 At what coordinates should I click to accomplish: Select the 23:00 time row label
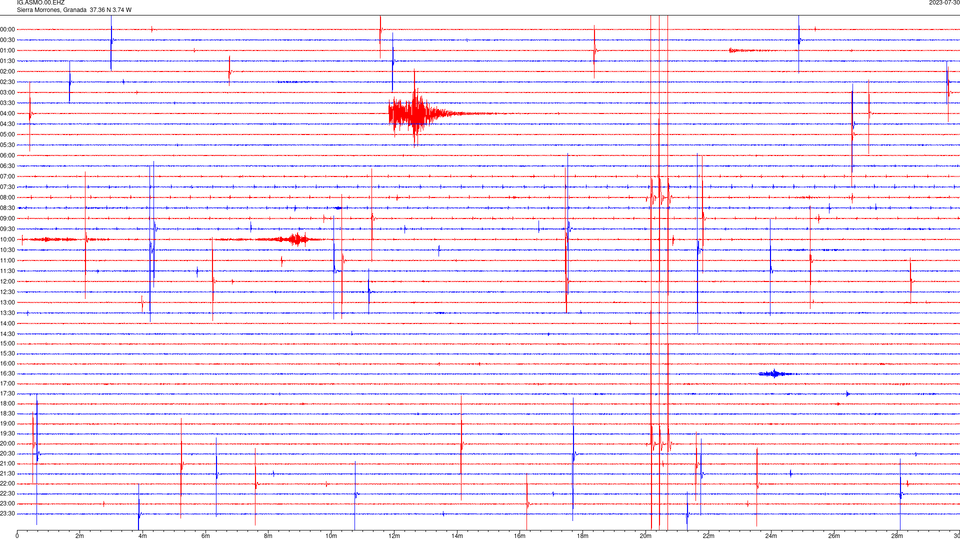click(8, 503)
